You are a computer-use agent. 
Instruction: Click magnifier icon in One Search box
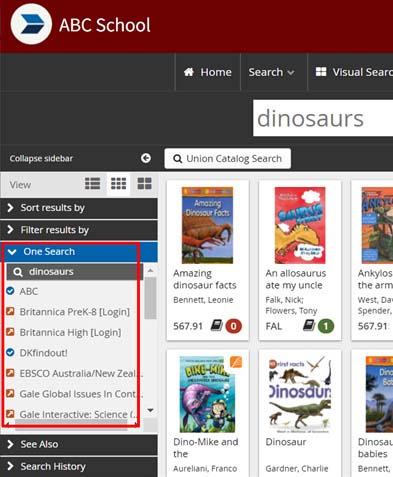coord(18,272)
